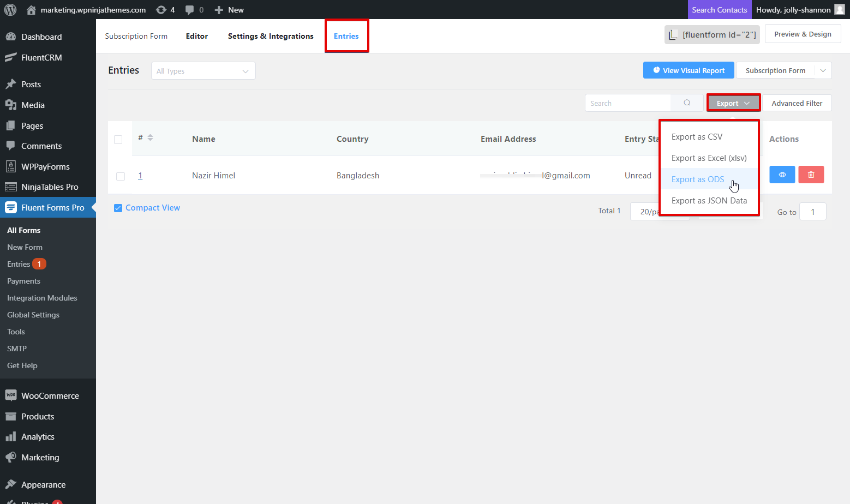Choose Export as CSV

[x=697, y=137]
